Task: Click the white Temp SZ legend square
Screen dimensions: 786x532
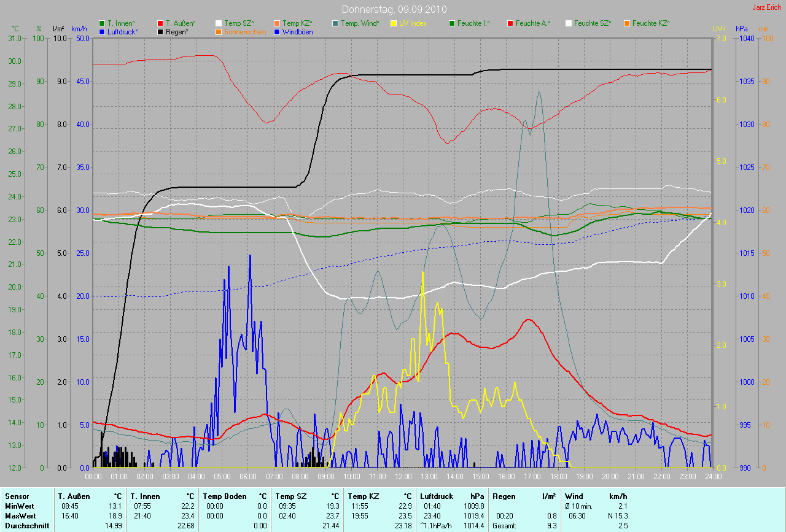Action: 219,23
